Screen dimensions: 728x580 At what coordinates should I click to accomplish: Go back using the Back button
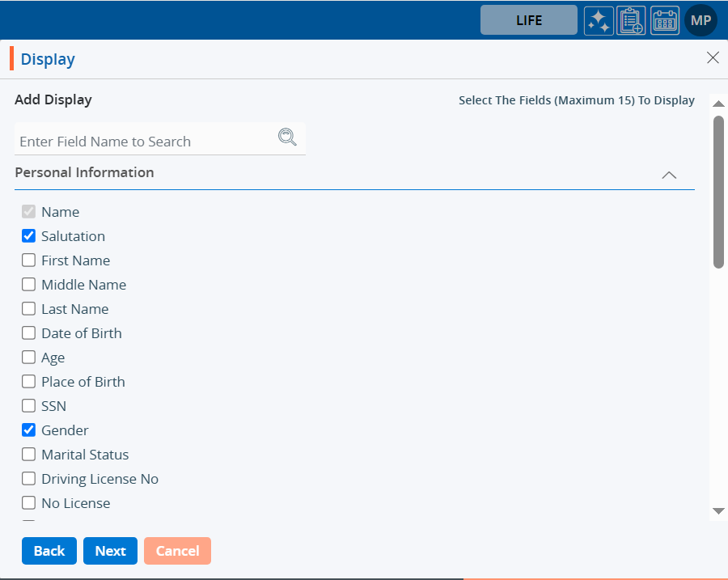pyautogui.click(x=49, y=551)
